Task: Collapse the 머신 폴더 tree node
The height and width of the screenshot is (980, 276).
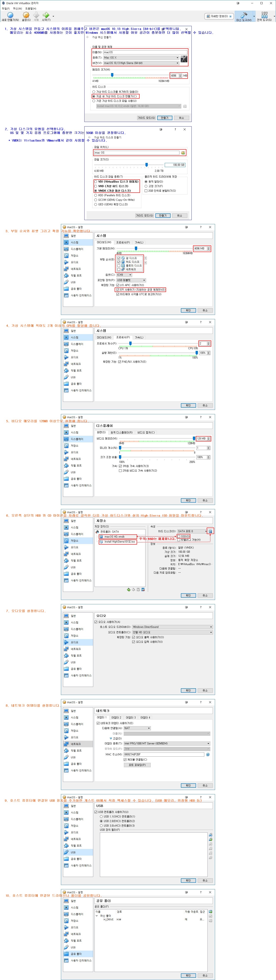Action: 97,916
